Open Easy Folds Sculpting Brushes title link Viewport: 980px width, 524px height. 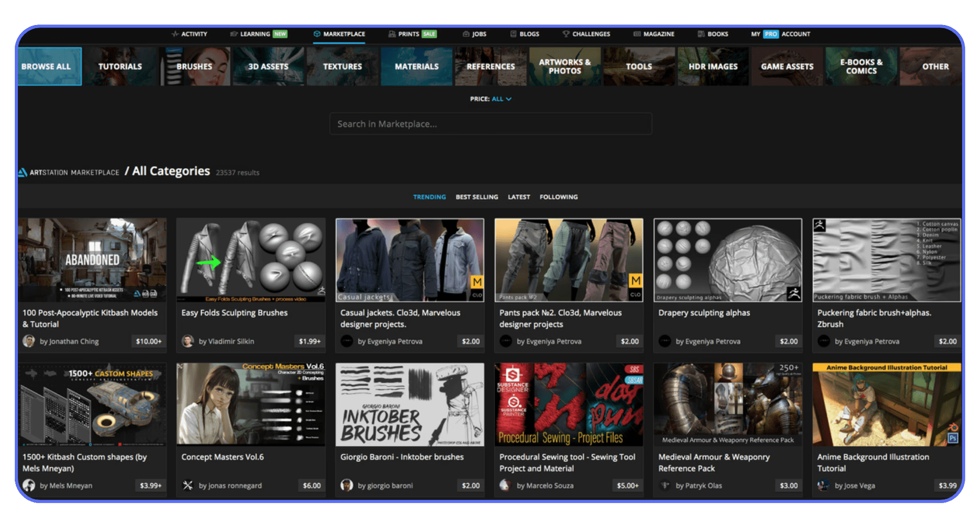click(x=234, y=313)
